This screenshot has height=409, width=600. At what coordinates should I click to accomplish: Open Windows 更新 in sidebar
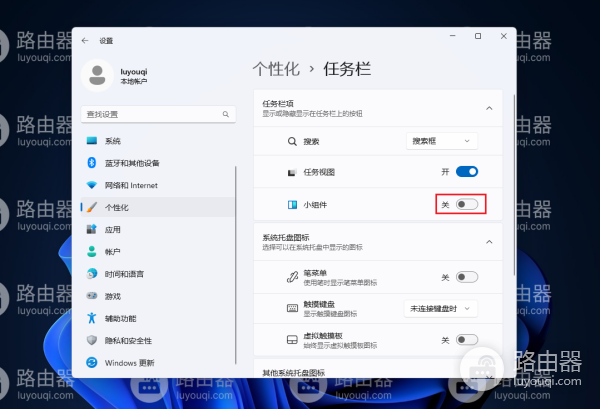pos(158,363)
